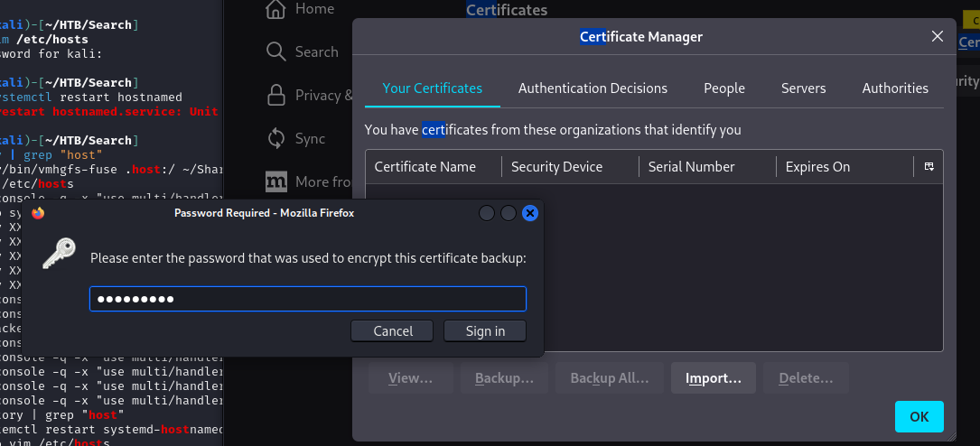The height and width of the screenshot is (446, 980).
Task: Click column picker icon in certificate table
Action: pyautogui.click(x=929, y=167)
